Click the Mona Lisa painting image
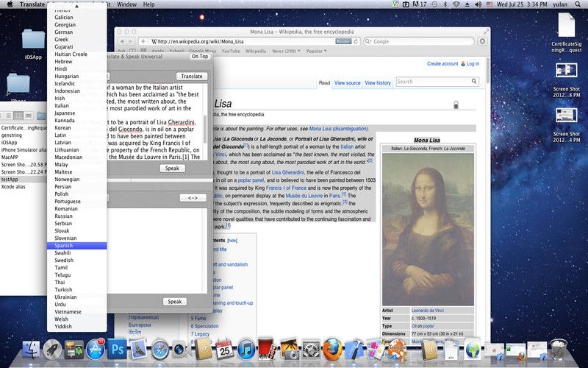 (x=428, y=229)
